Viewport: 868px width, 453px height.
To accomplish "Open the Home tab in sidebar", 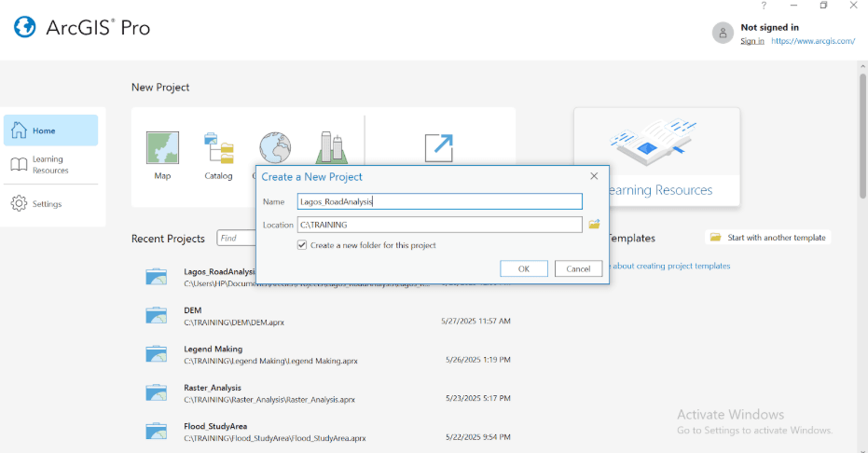I will click(51, 130).
